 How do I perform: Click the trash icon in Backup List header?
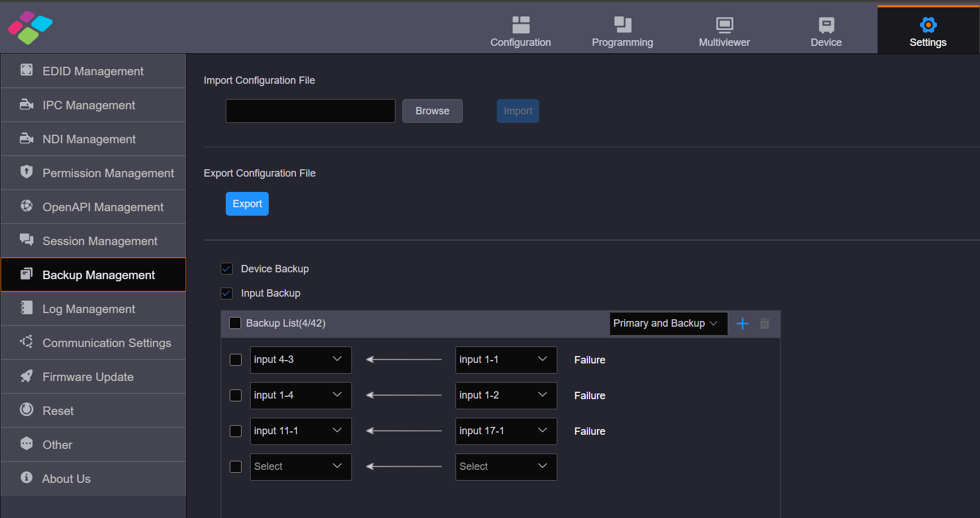click(x=764, y=323)
